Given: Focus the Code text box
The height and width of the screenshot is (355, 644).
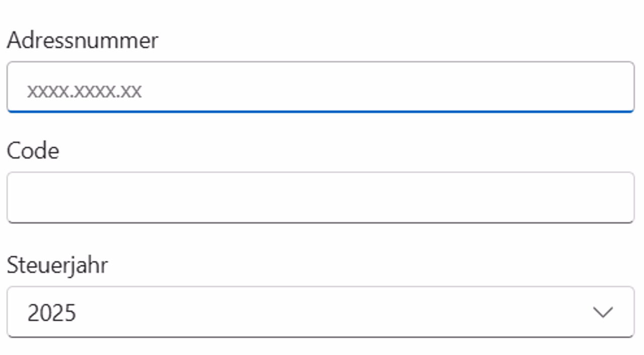Looking at the screenshot, I should point(320,197).
